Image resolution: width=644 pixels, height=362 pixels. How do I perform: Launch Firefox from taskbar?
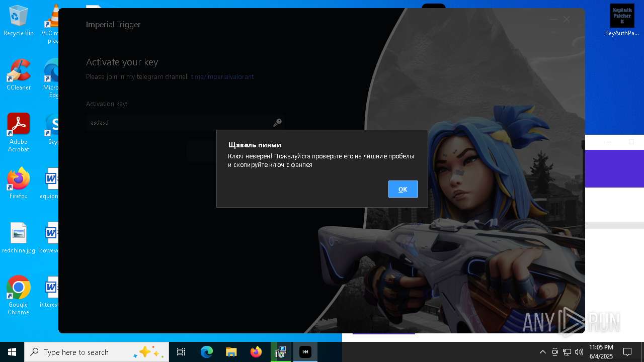click(x=256, y=352)
